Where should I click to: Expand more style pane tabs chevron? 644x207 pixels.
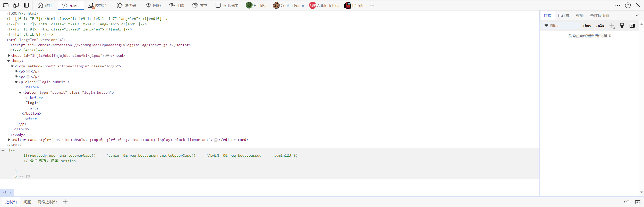(637, 15)
